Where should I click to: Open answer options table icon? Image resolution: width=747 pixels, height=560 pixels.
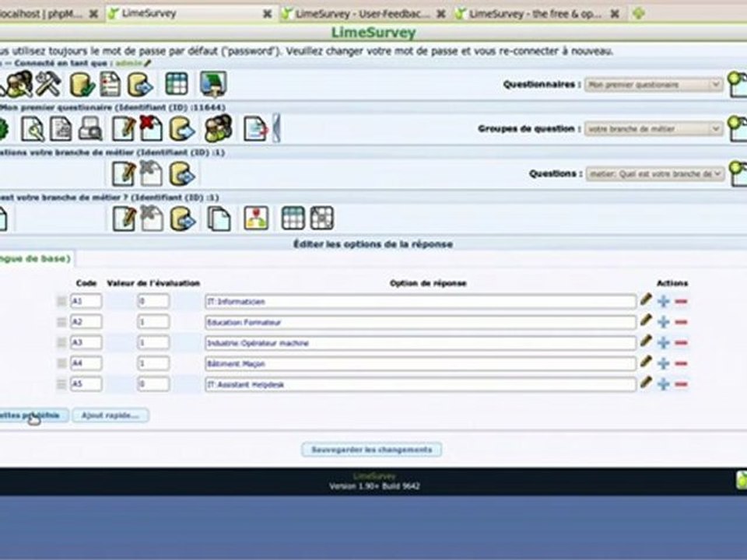[x=293, y=218]
